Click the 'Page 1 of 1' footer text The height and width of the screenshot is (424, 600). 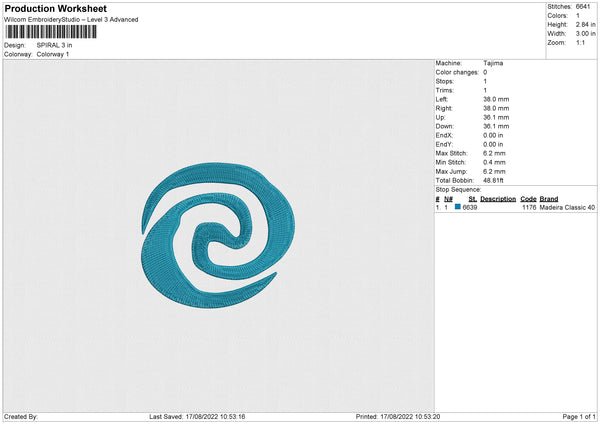point(579,417)
